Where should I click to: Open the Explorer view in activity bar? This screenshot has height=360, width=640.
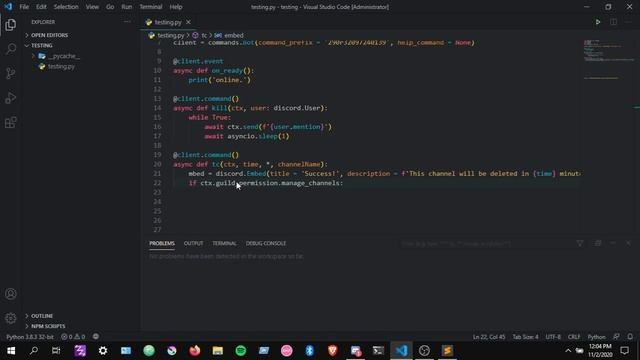tap(11, 25)
